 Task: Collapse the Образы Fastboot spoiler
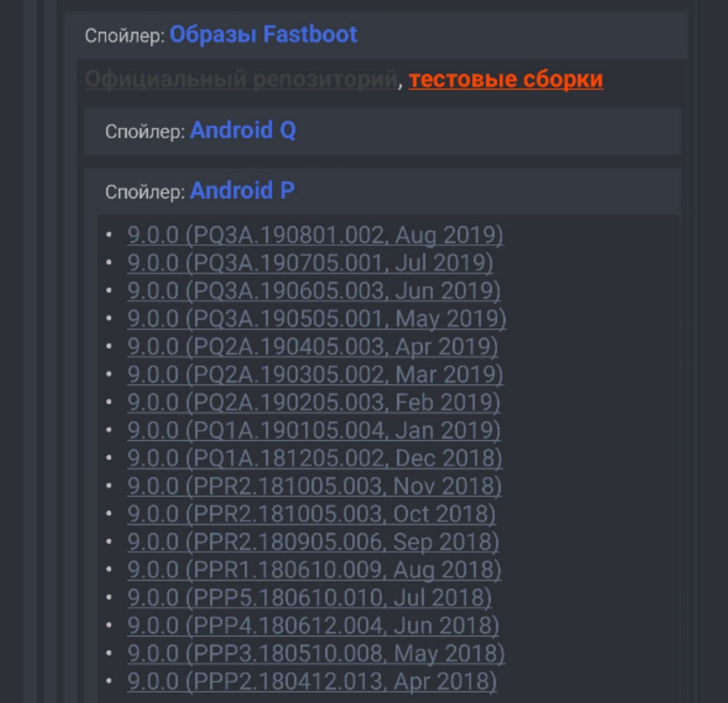(x=263, y=35)
